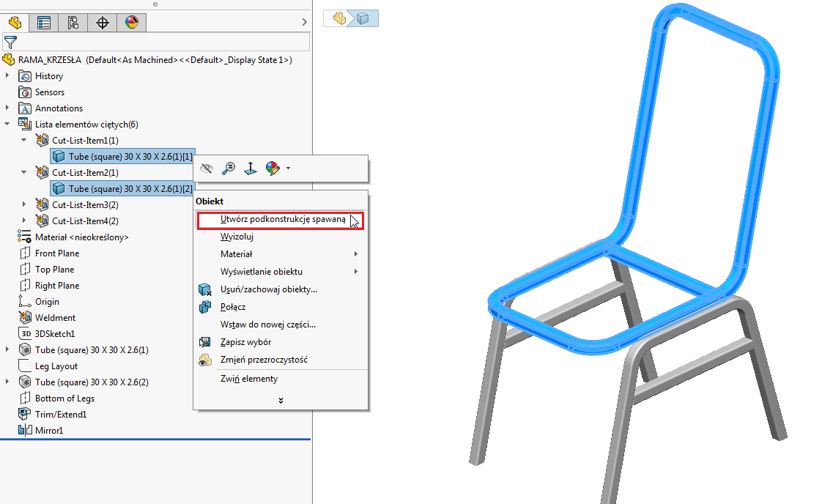The height and width of the screenshot is (504, 822).
Task: Click the Weldment feature icon
Action: 25,318
